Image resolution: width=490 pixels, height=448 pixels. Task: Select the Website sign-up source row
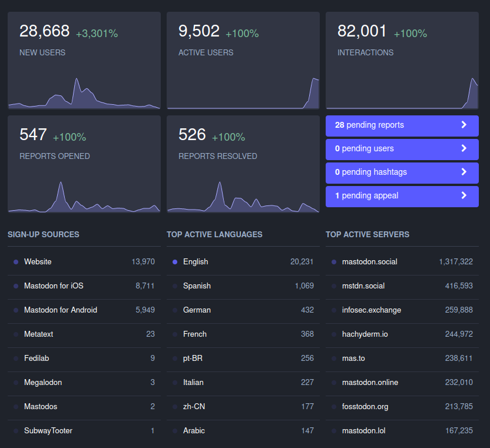click(84, 262)
